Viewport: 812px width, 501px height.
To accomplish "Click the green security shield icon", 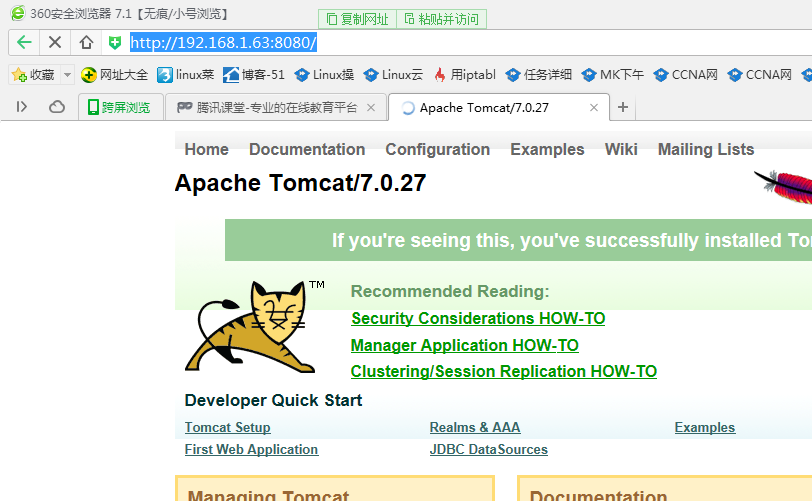I will tap(115, 42).
